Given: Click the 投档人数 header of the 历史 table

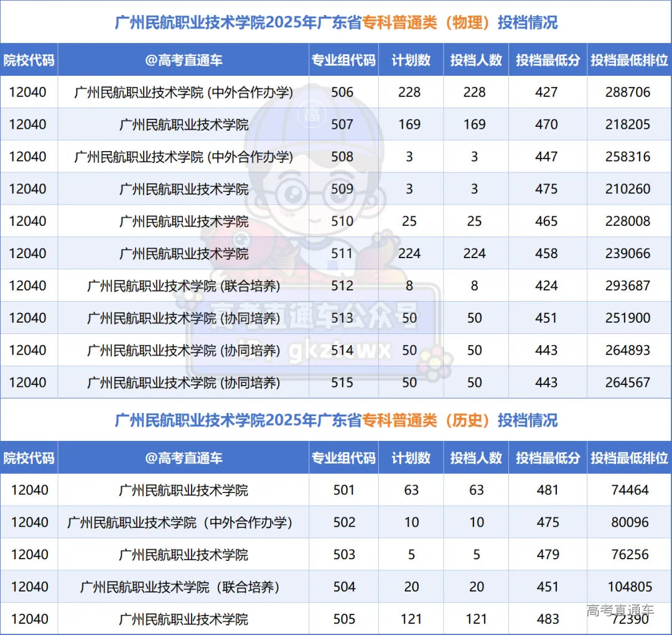Looking at the screenshot, I should (x=475, y=458).
